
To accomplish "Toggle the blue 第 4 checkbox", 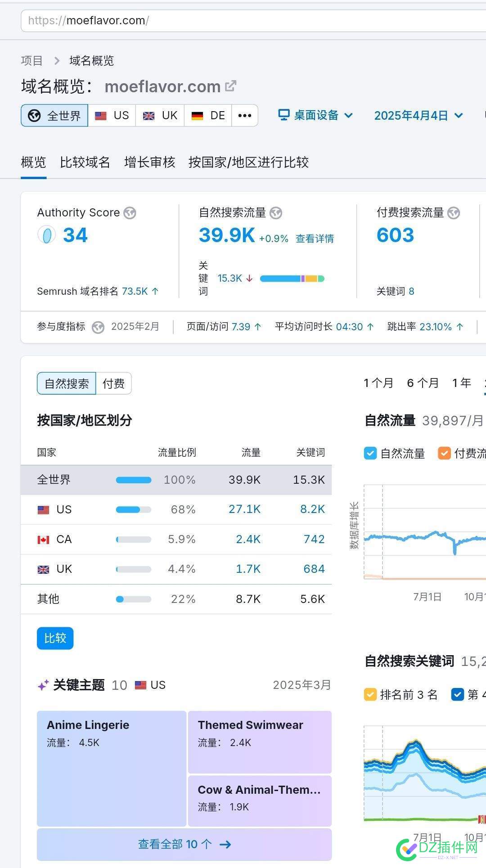I will (457, 694).
